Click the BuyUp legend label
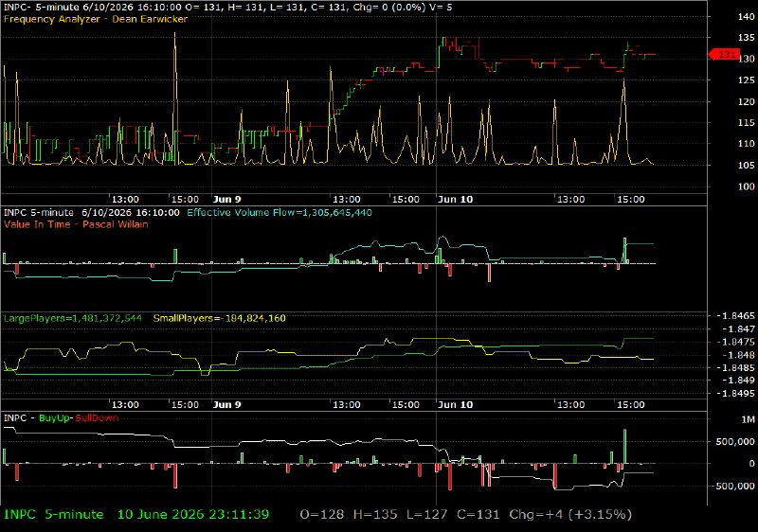758x532 pixels. [x=55, y=418]
